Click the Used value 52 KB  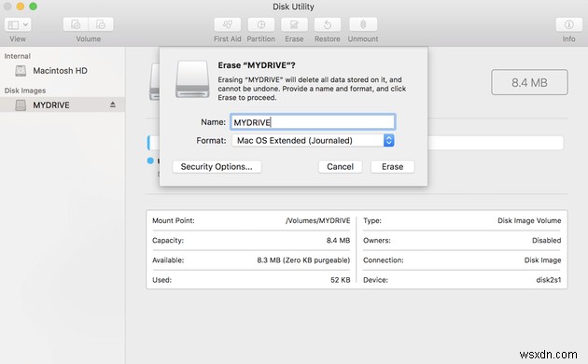[341, 280]
